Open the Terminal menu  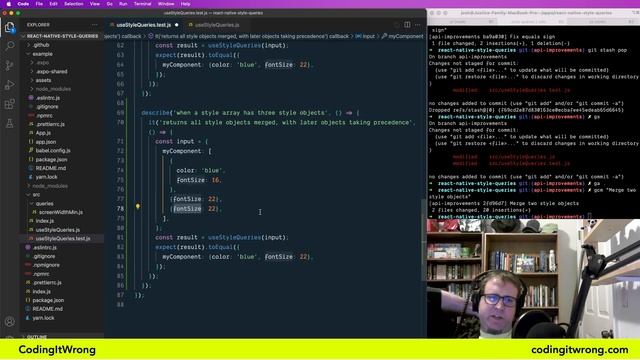pyautogui.click(x=142, y=4)
